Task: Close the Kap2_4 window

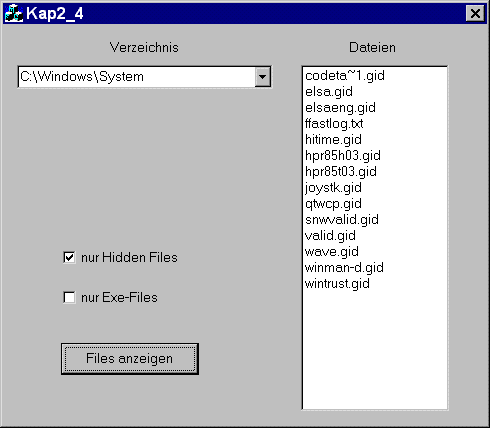Action: pos(475,14)
